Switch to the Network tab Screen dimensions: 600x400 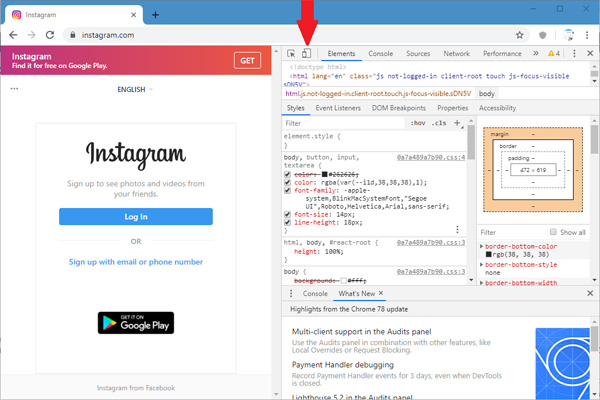(x=457, y=54)
